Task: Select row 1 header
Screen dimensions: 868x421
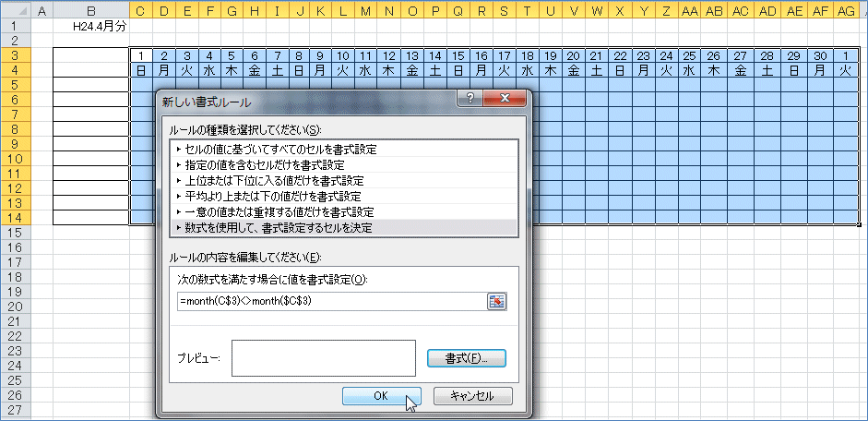Action: tap(16, 26)
